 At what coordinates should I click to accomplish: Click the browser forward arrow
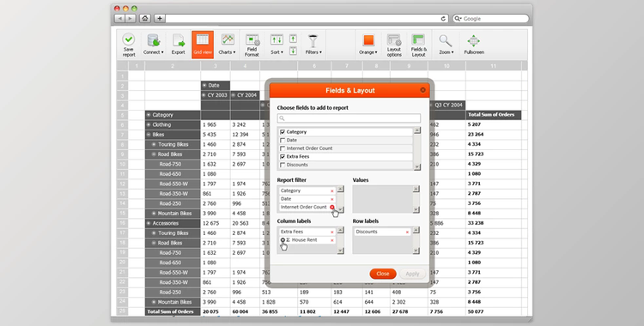tap(131, 19)
